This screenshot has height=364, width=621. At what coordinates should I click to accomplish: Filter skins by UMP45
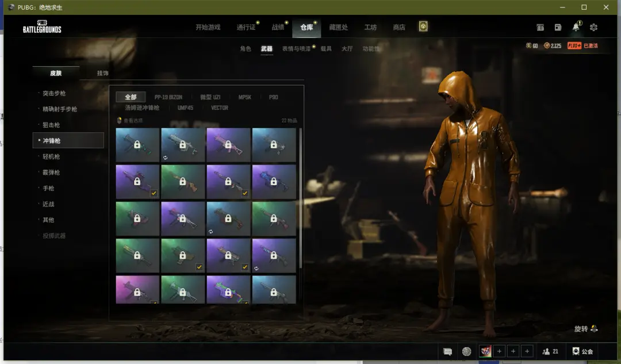pos(185,108)
